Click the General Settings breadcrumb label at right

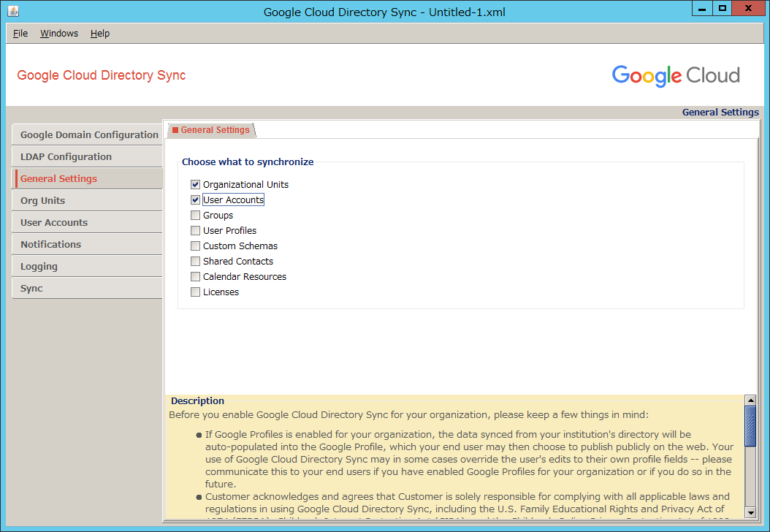(x=720, y=112)
